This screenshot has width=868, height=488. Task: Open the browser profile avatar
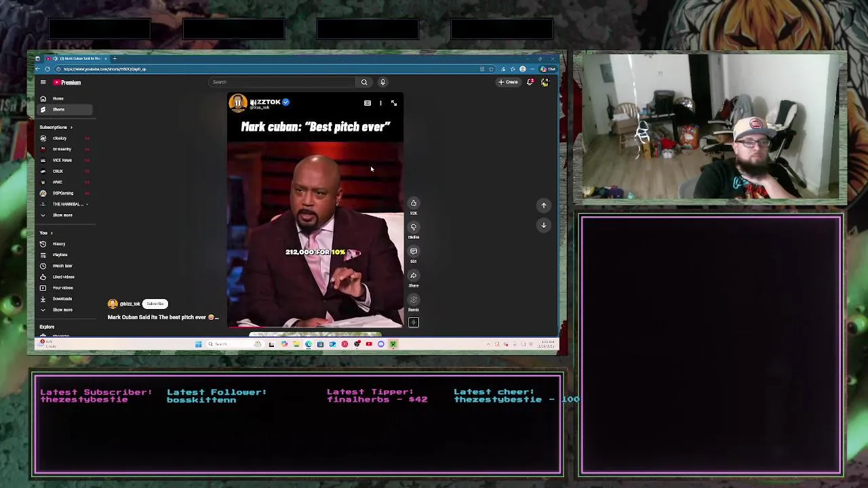pos(523,69)
